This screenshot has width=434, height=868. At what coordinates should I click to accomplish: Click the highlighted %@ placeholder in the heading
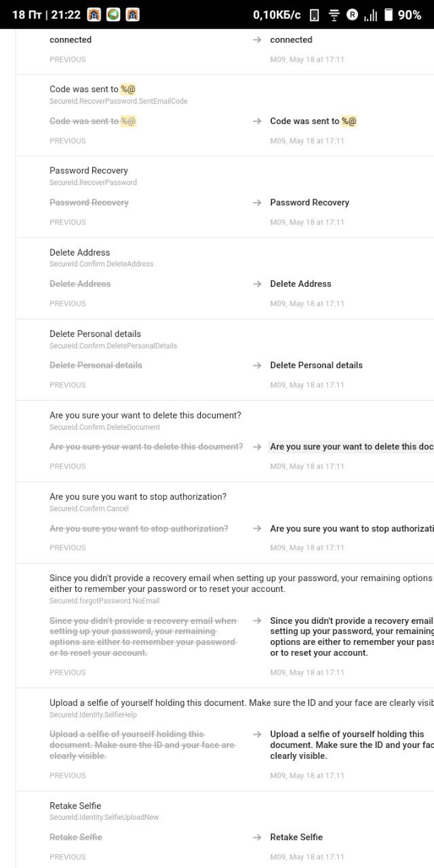pyautogui.click(x=128, y=89)
